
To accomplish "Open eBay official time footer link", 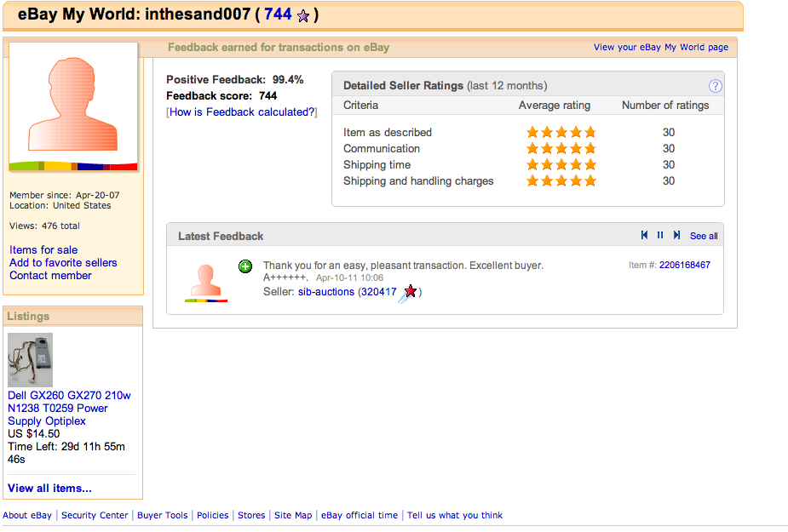I will point(359,516).
